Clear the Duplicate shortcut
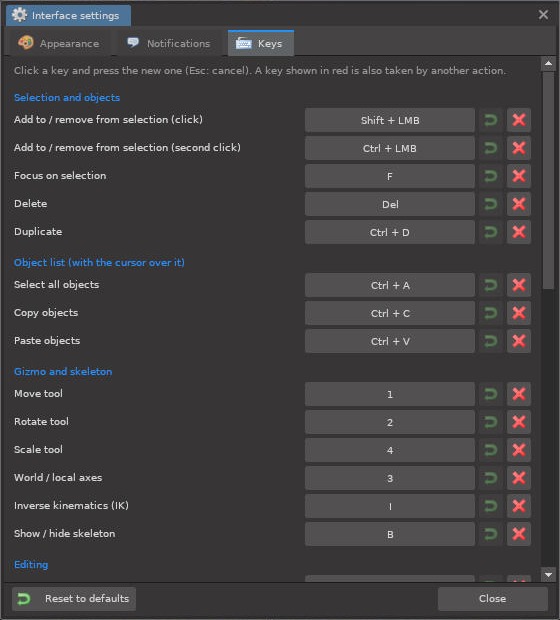 pos(519,232)
